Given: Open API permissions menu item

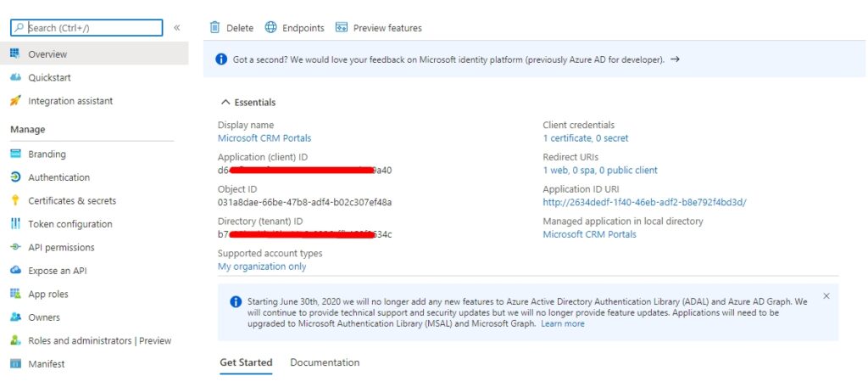Looking at the screenshot, I should [61, 247].
